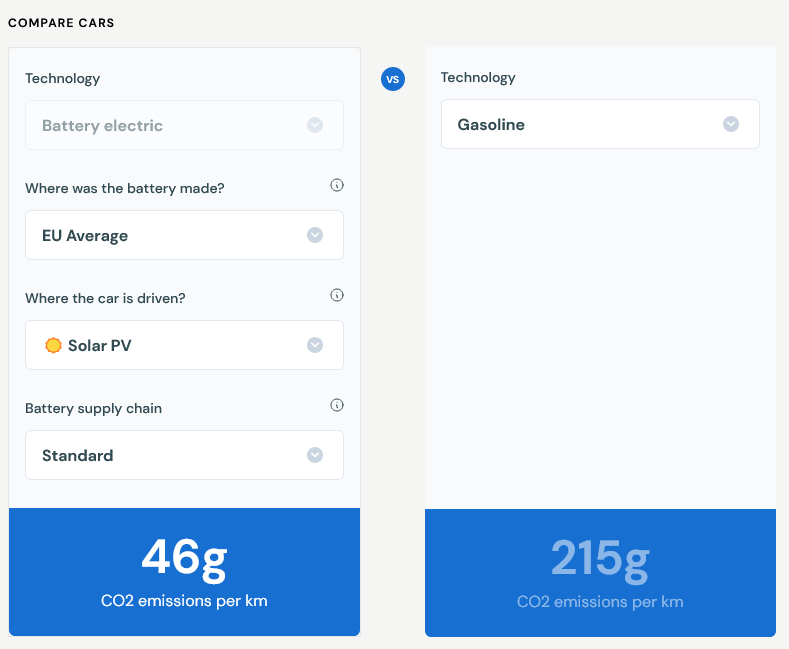Open the Standard supply chain dropdown text
Viewport: 789px width, 649px height.
tap(77, 455)
